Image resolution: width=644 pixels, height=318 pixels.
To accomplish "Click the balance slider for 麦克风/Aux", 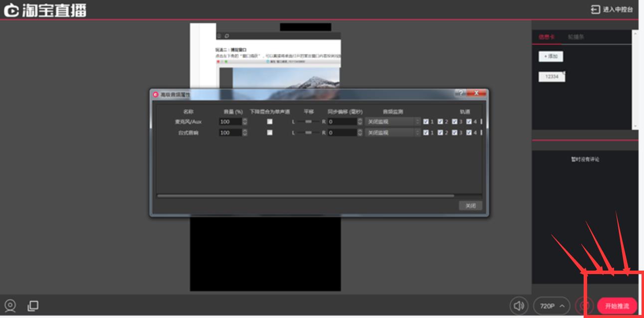I will [309, 121].
